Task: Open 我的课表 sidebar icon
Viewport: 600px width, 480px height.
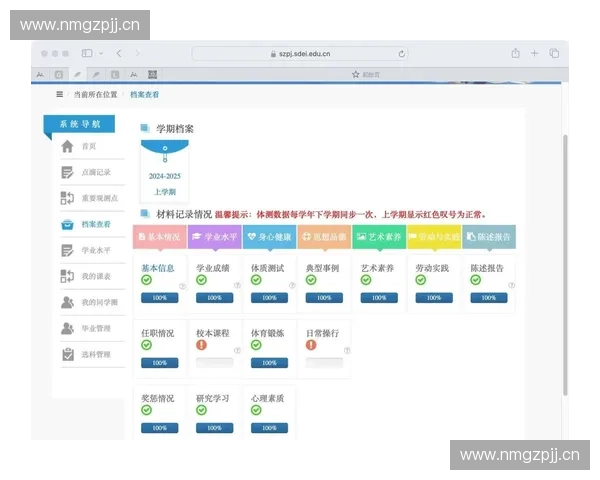Action: click(x=67, y=276)
